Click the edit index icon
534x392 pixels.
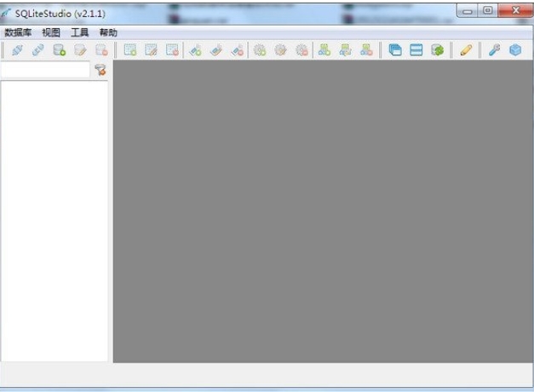tap(216, 50)
